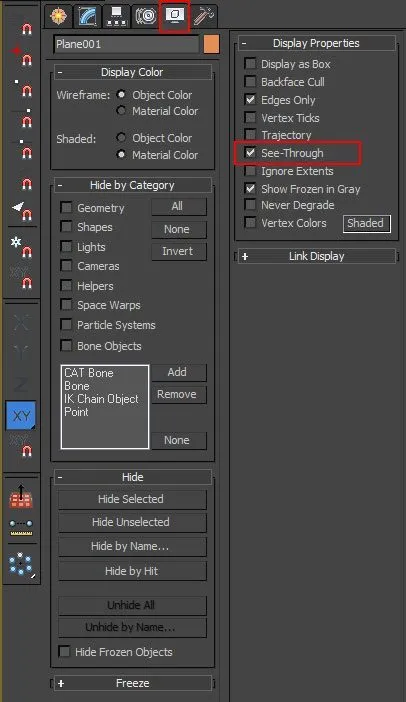Screen dimensions: 406x702
Task: Open the Create command panel tab
Action: (59, 16)
